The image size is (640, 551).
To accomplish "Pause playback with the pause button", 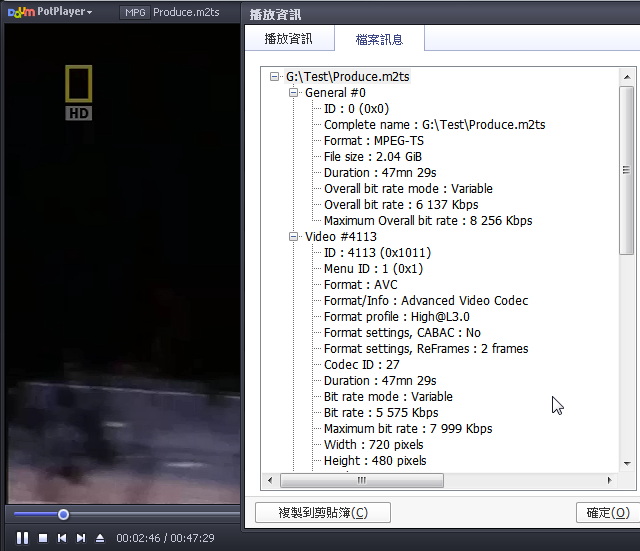I will click(22, 538).
